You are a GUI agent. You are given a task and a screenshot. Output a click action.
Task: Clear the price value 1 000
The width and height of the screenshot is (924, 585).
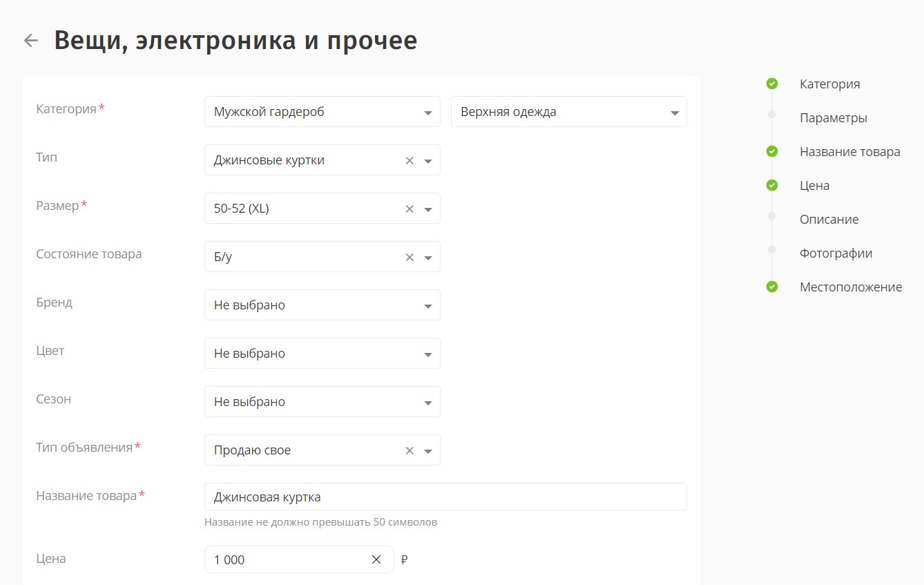376,559
